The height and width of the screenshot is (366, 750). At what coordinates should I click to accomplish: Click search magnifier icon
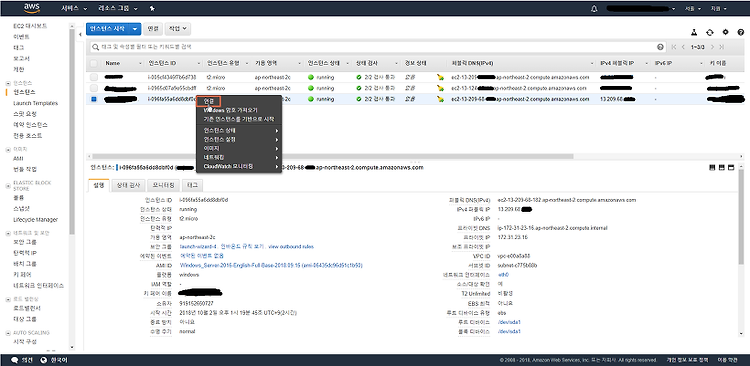coord(96,47)
